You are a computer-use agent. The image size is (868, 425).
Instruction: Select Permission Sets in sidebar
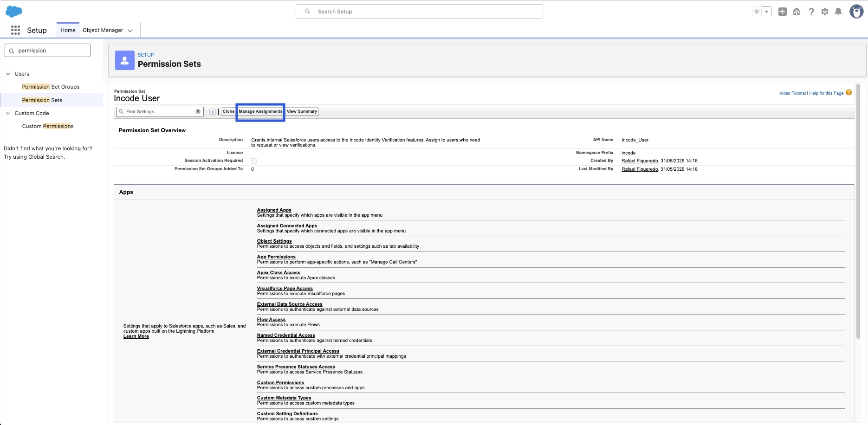[x=42, y=100]
